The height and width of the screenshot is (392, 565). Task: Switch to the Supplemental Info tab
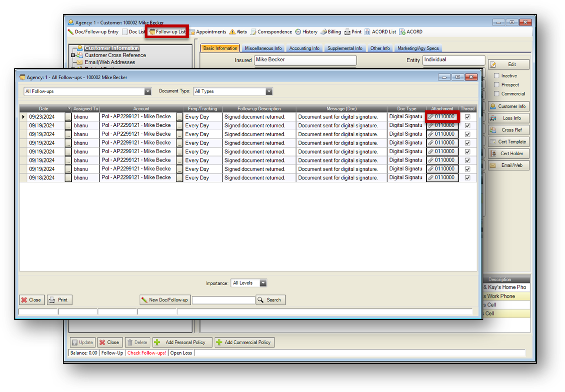pos(345,48)
